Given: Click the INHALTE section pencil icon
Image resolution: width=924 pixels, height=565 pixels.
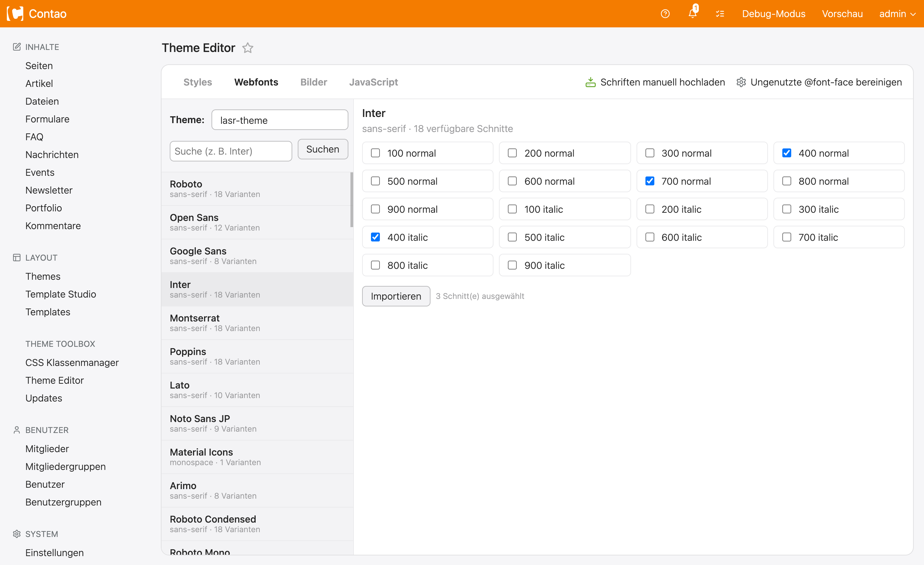Looking at the screenshot, I should pyautogui.click(x=16, y=47).
